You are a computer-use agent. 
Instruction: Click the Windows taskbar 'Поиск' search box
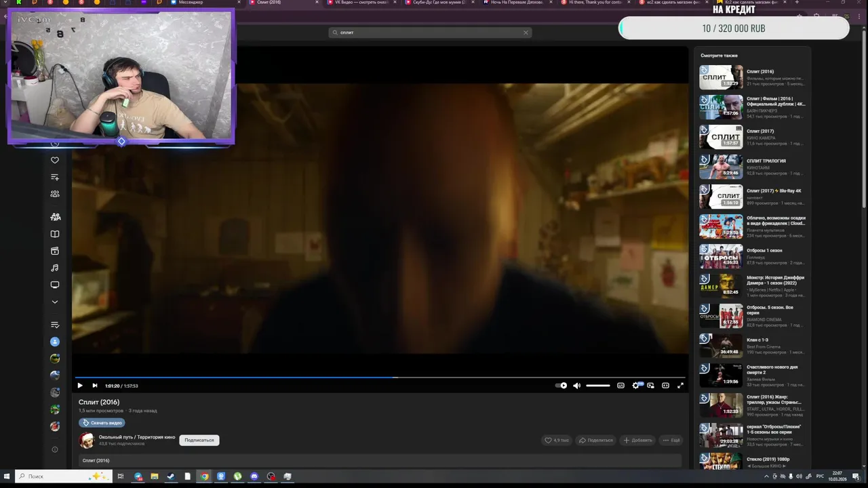coord(64,476)
